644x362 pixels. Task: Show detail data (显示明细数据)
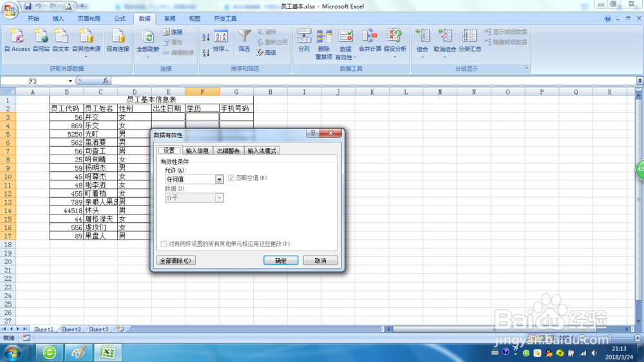pos(506,32)
